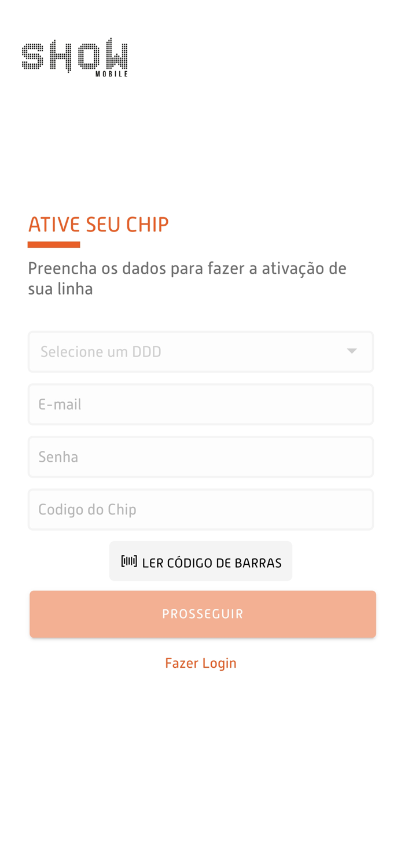Click the 'ATIVE SEU CHIP' heading
401x868 pixels.
tap(98, 223)
